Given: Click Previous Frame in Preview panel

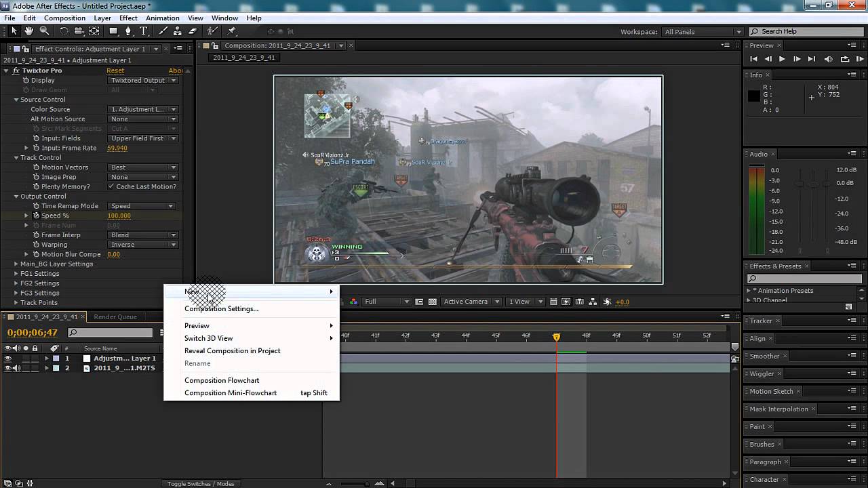Looking at the screenshot, I should pos(768,59).
